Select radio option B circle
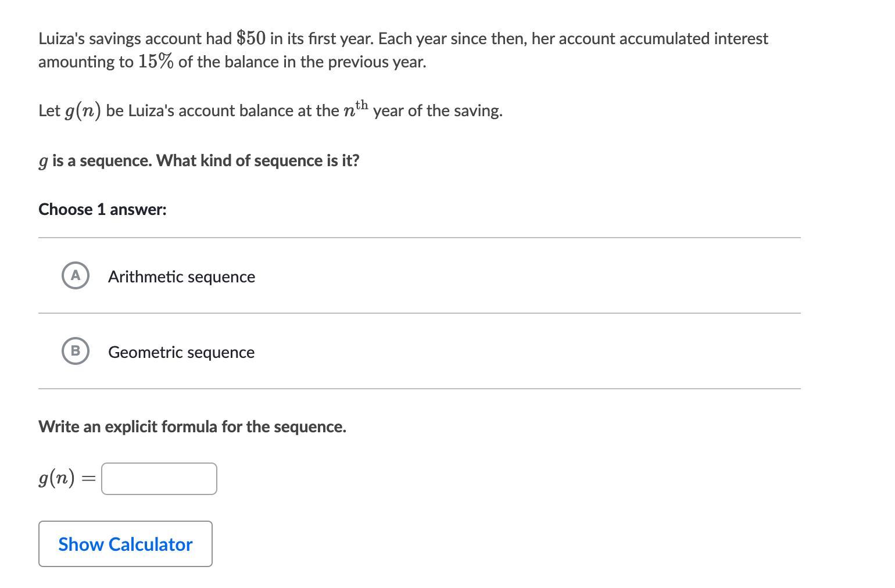The width and height of the screenshot is (895, 588). [75, 351]
